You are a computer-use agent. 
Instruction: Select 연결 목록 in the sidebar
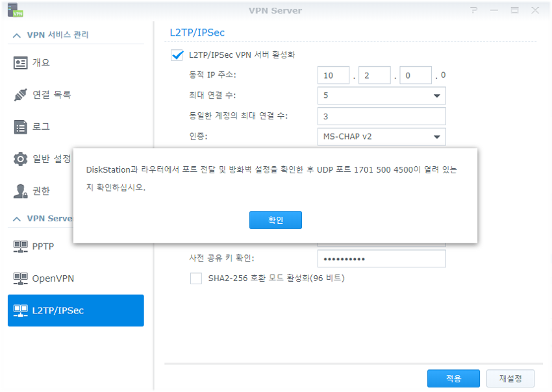click(76, 95)
